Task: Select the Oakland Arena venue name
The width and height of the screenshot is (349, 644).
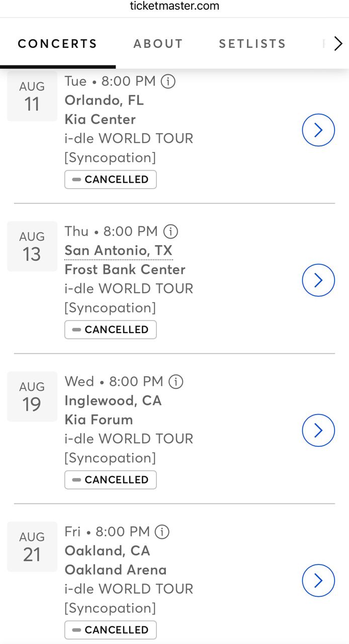Action: [115, 570]
